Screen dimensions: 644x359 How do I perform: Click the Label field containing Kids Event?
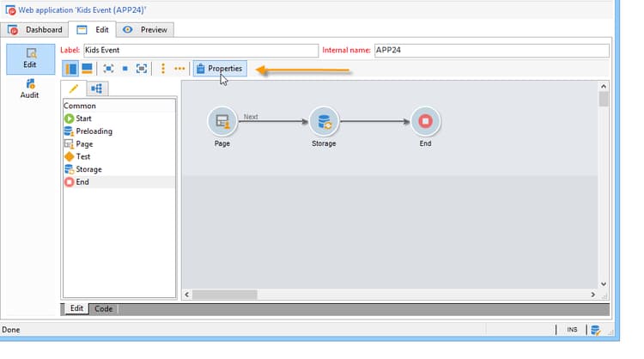pyautogui.click(x=201, y=50)
